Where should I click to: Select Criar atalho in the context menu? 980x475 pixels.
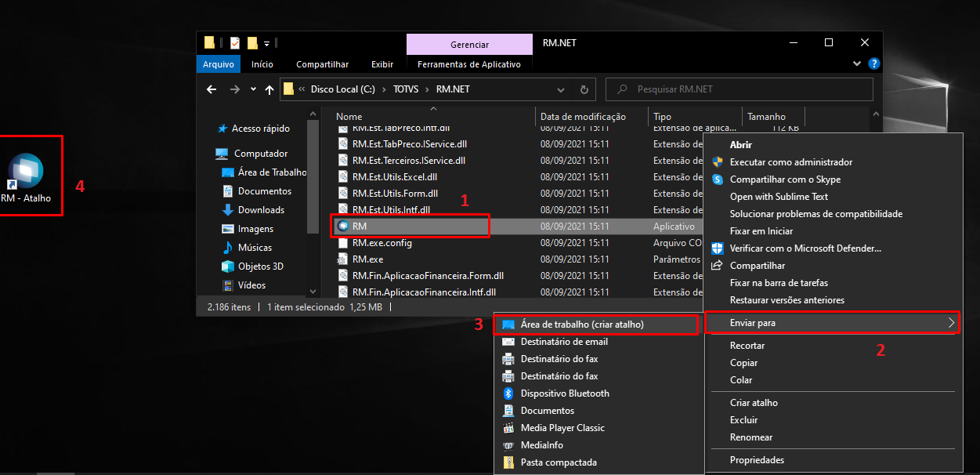[x=754, y=403]
